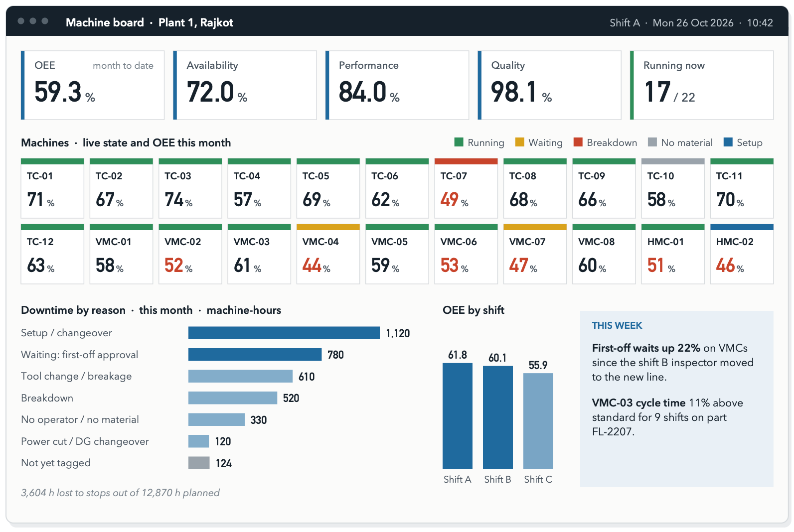Click the yellow Waiting legend swatch
The width and height of the screenshot is (794, 532).
click(x=520, y=142)
